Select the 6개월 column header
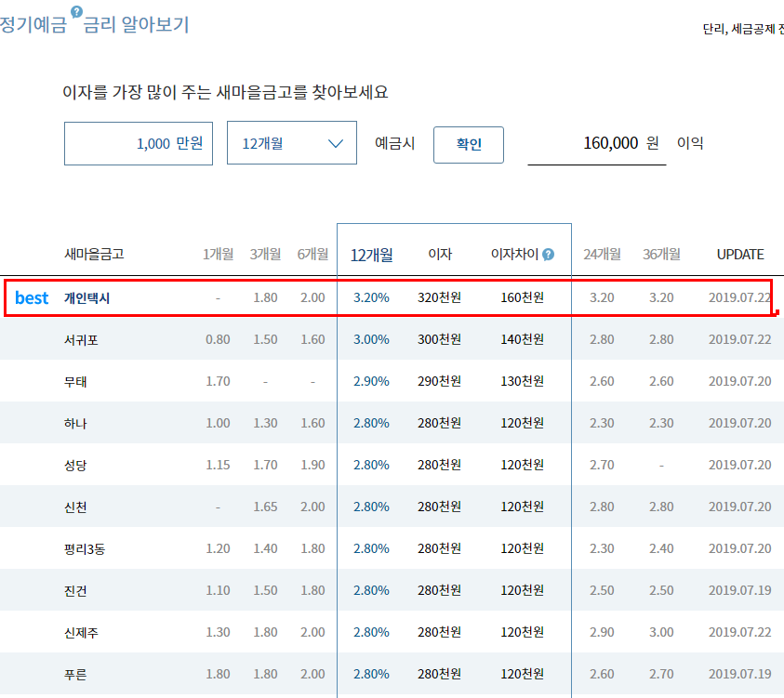 pos(313,255)
